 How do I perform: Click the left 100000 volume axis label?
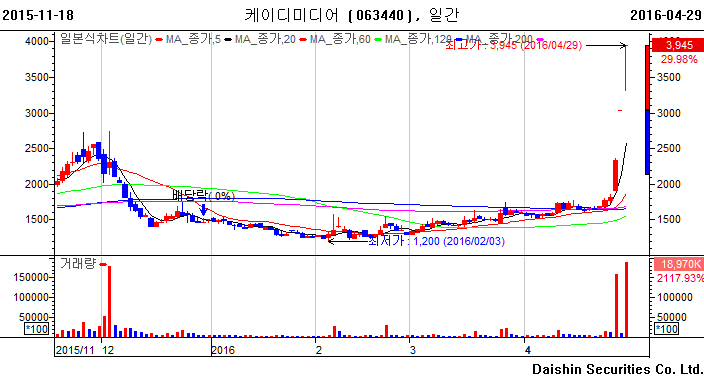click(31, 297)
